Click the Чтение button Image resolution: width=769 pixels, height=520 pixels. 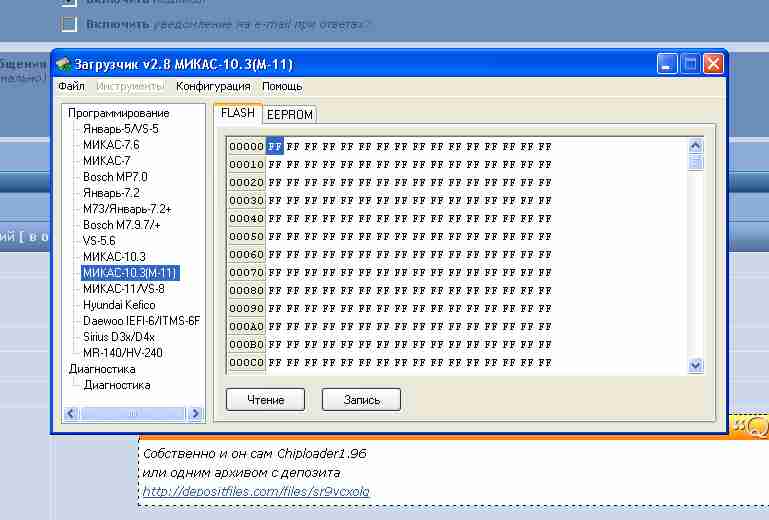click(265, 400)
